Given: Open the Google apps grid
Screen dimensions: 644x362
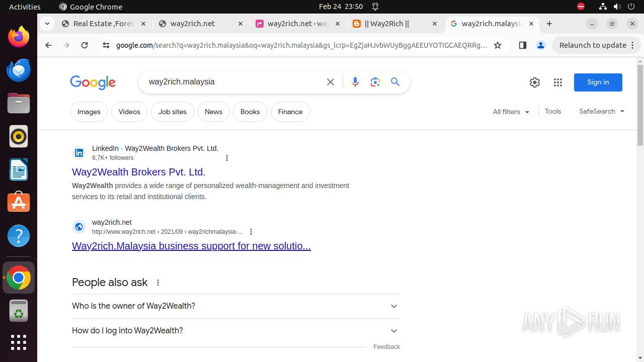Looking at the screenshot, I should pos(558,82).
